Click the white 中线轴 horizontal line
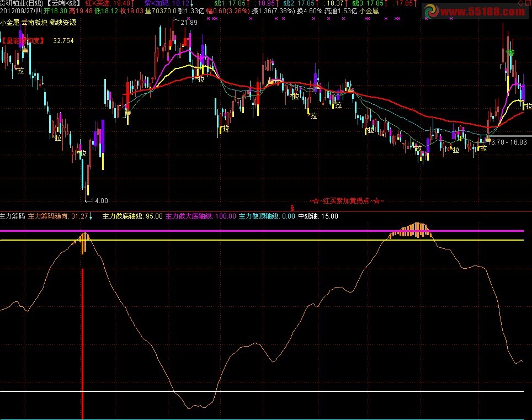 click(262, 391)
